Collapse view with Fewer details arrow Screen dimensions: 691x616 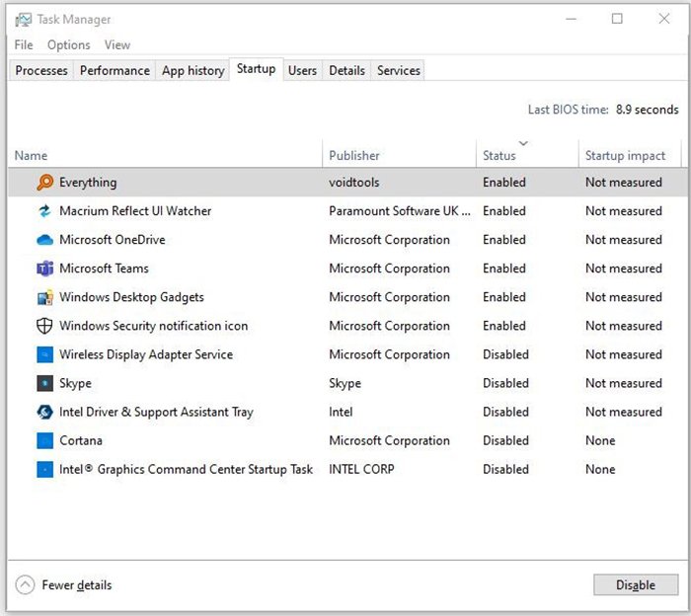pyautogui.click(x=26, y=585)
